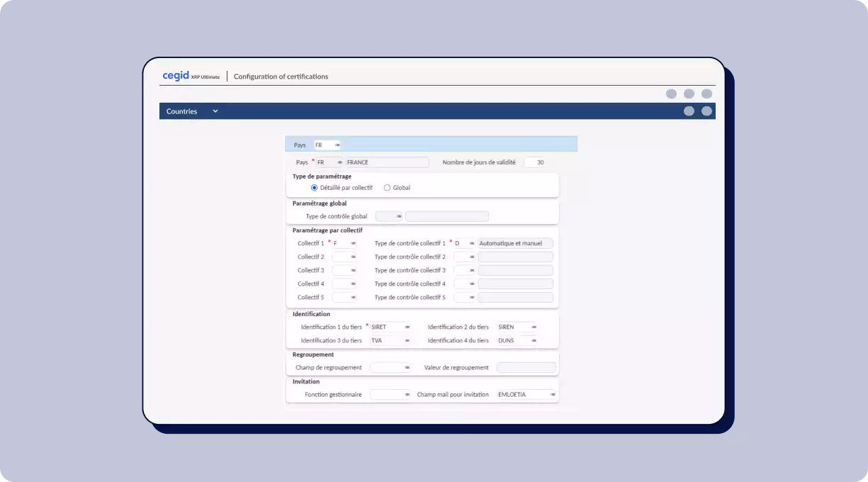Open Type de contrôle collectif 1 dropdown
The image size is (868, 482).
472,243
